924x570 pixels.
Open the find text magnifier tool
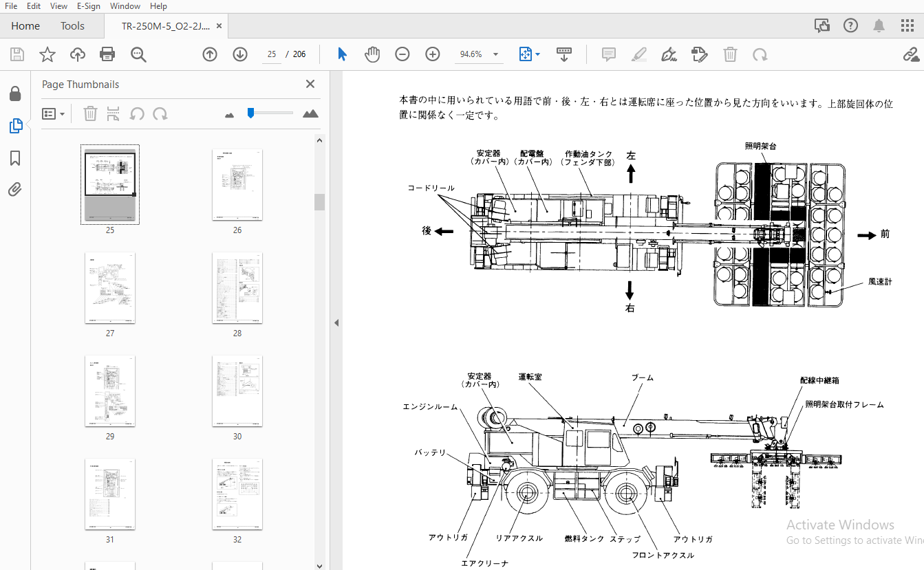(139, 54)
